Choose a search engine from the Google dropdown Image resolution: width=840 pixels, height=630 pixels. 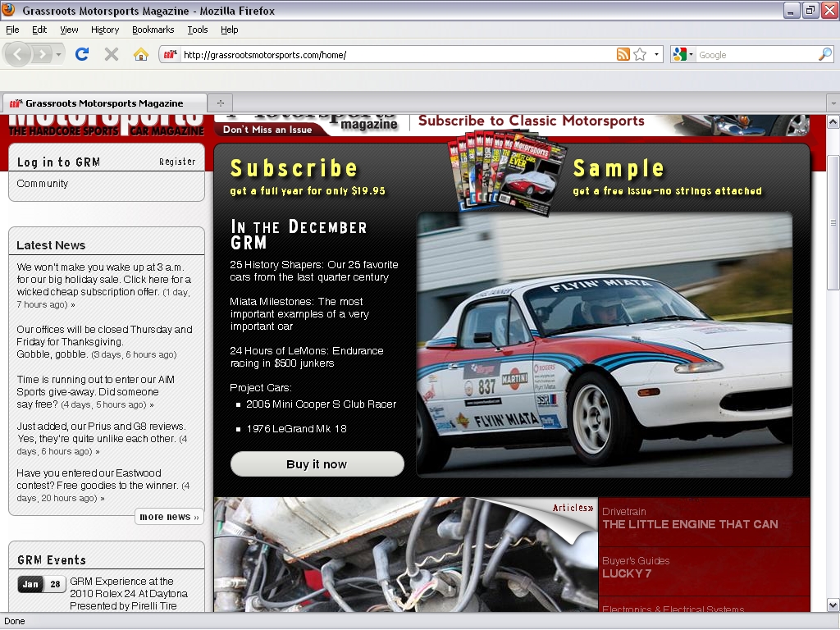682,54
